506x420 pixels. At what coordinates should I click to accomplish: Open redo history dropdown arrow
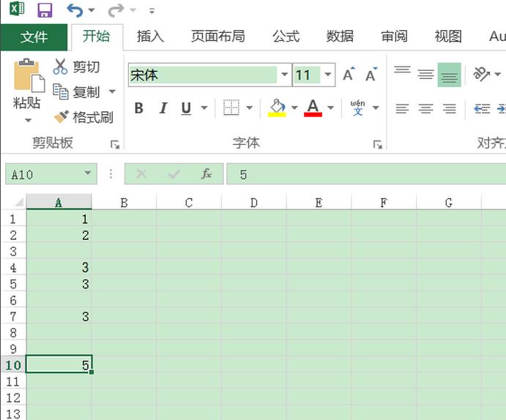point(133,10)
